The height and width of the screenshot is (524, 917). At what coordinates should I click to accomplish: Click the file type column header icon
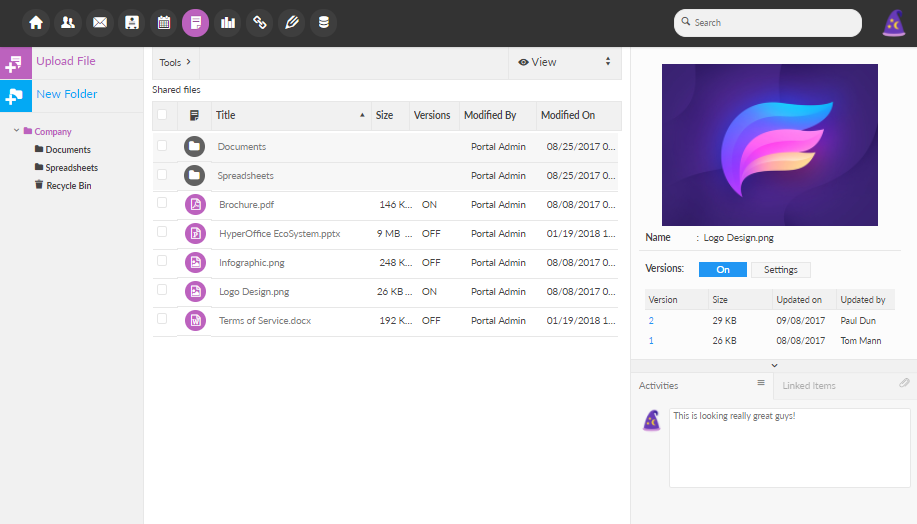point(194,115)
